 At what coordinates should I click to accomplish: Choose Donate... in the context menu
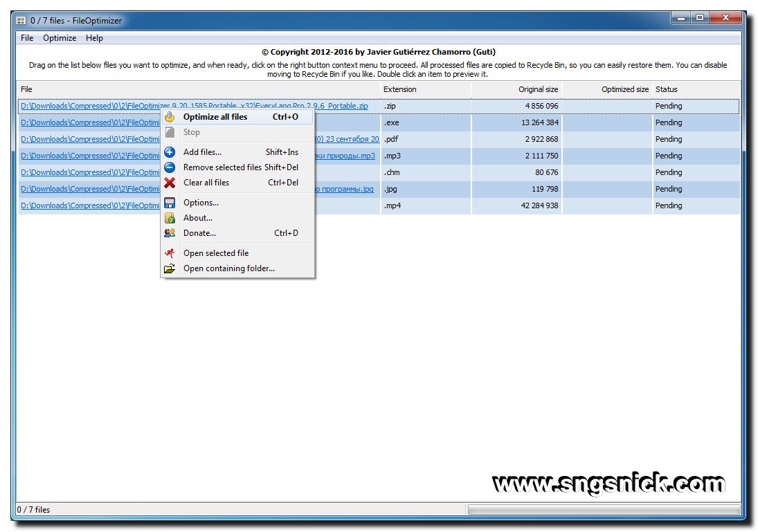237,233
